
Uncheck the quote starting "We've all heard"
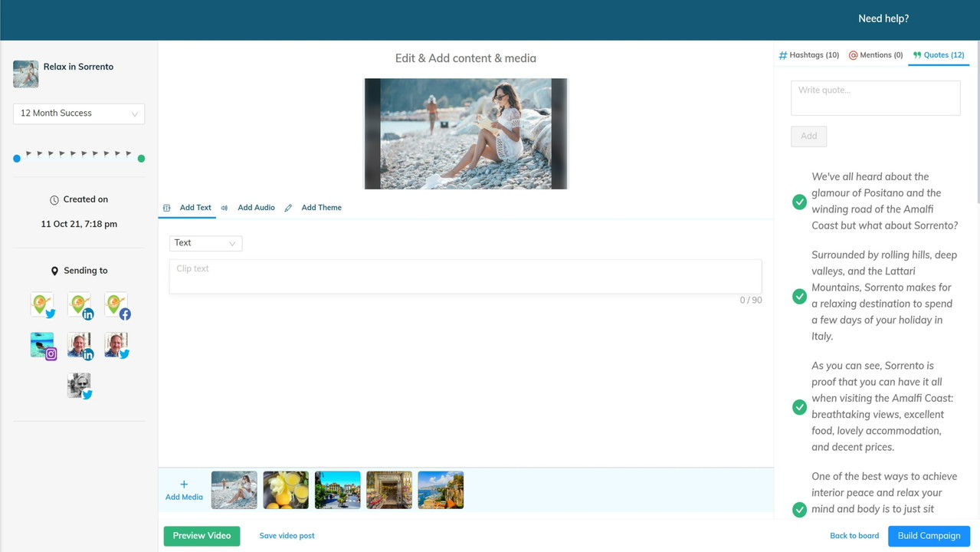click(x=799, y=202)
